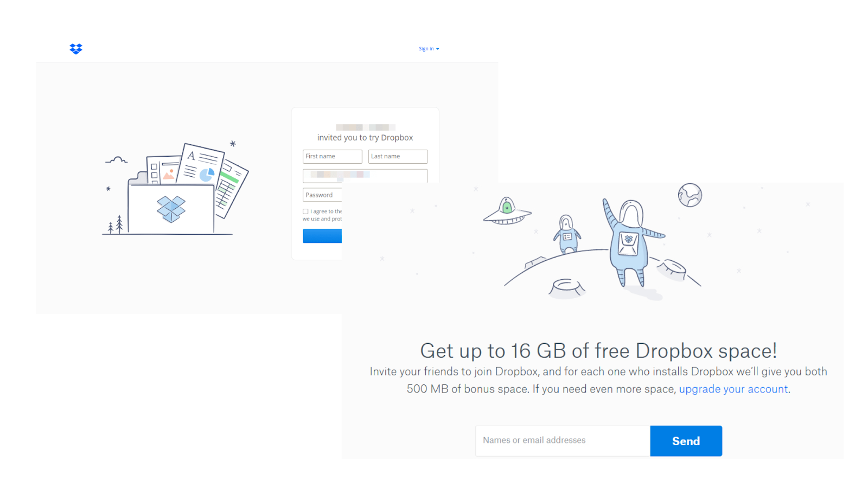Click the 'invited you to try Dropbox' text

pos(365,138)
